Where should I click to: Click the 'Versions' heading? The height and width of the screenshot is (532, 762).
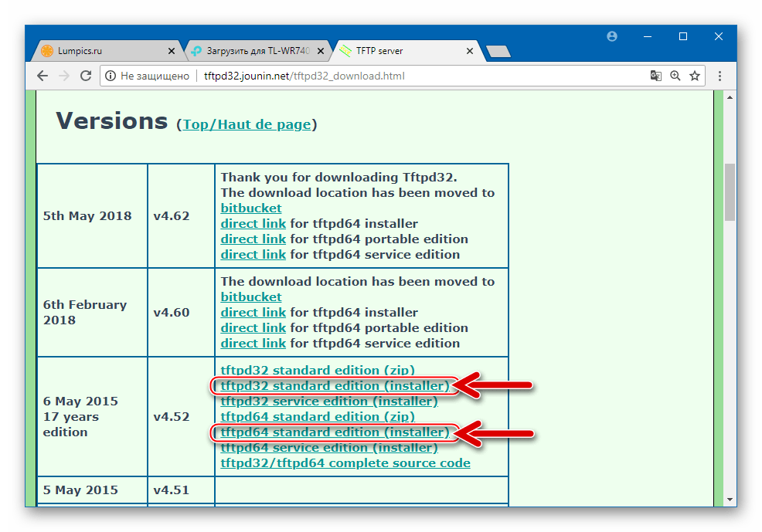click(112, 121)
